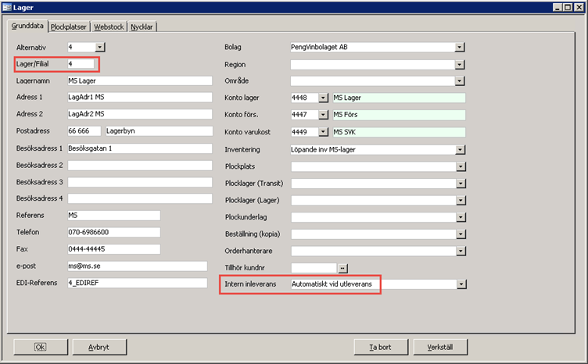
Task: Click the Ta bort button
Action: tap(382, 346)
